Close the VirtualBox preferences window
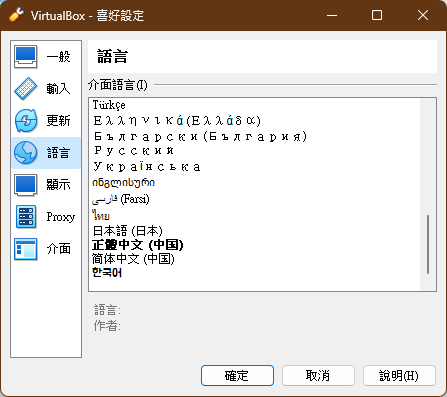This screenshot has width=447, height=397. pyautogui.click(x=423, y=15)
